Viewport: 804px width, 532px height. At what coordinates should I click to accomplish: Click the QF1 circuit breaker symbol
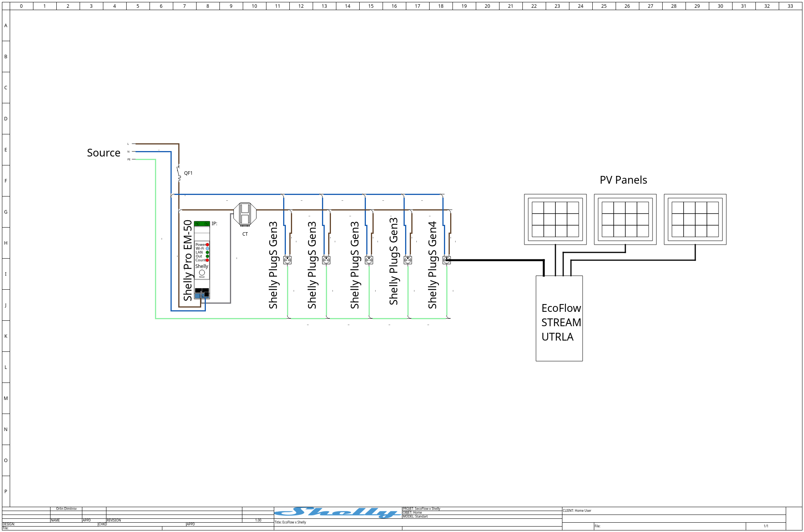click(x=179, y=173)
